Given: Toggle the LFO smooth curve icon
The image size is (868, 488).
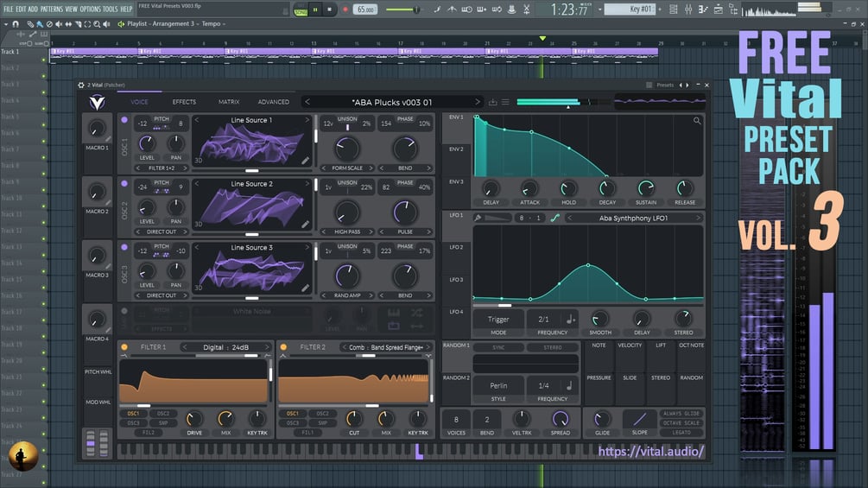Looking at the screenshot, I should coord(554,218).
